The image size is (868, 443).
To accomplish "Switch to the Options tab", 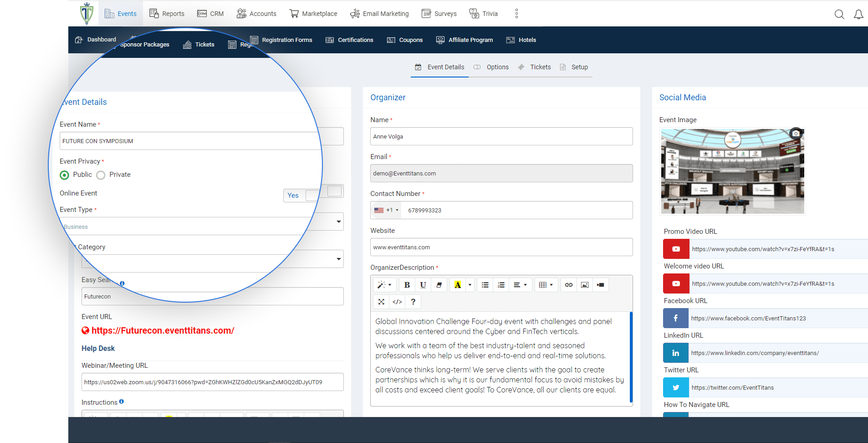I will [x=497, y=67].
